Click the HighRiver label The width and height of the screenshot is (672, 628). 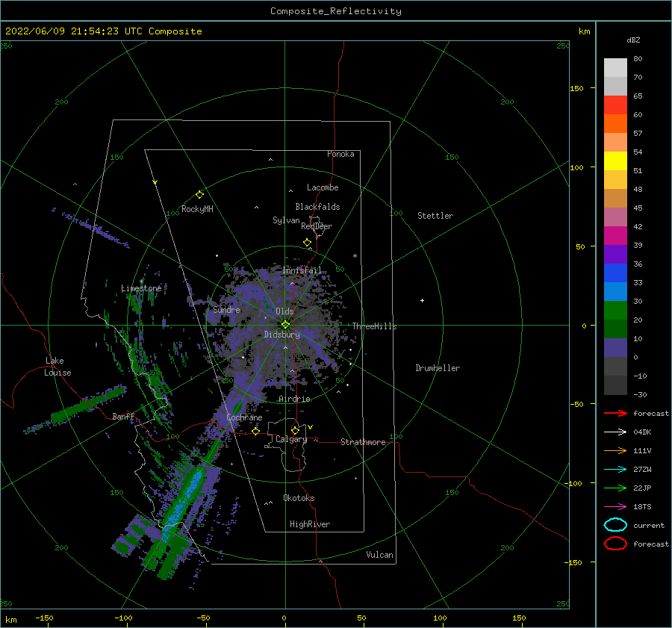[x=310, y=524]
